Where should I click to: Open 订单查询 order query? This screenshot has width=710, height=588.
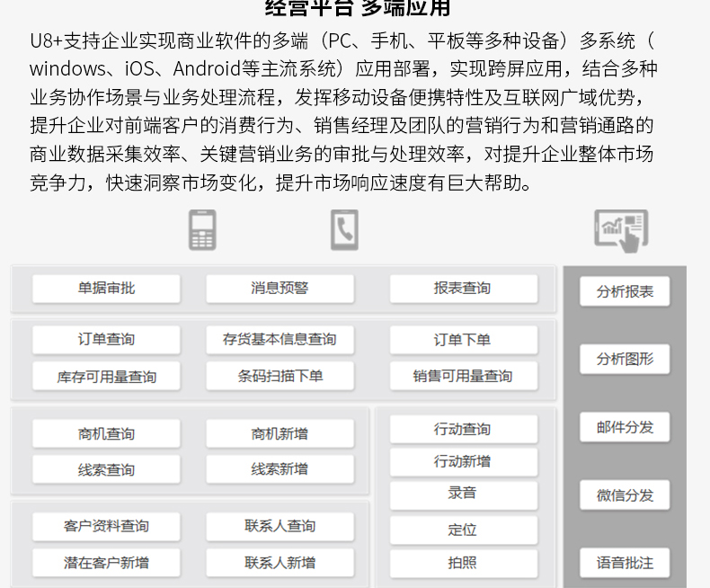[x=106, y=340]
